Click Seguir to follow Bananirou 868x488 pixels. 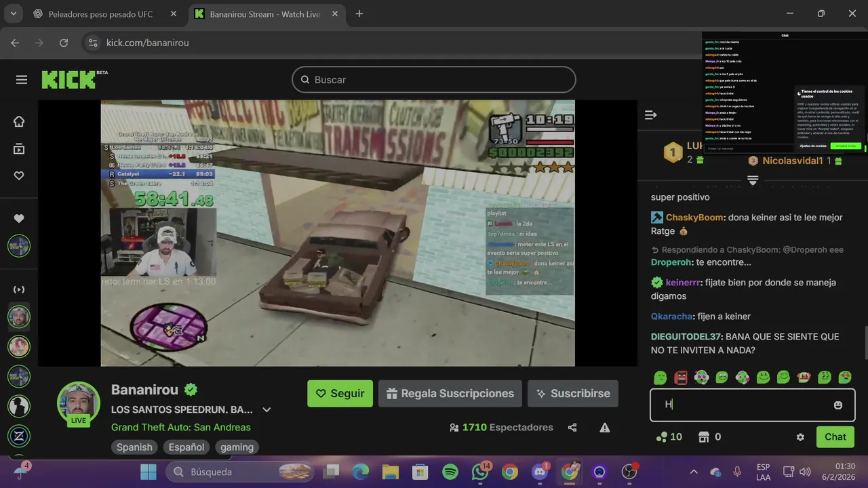340,394
